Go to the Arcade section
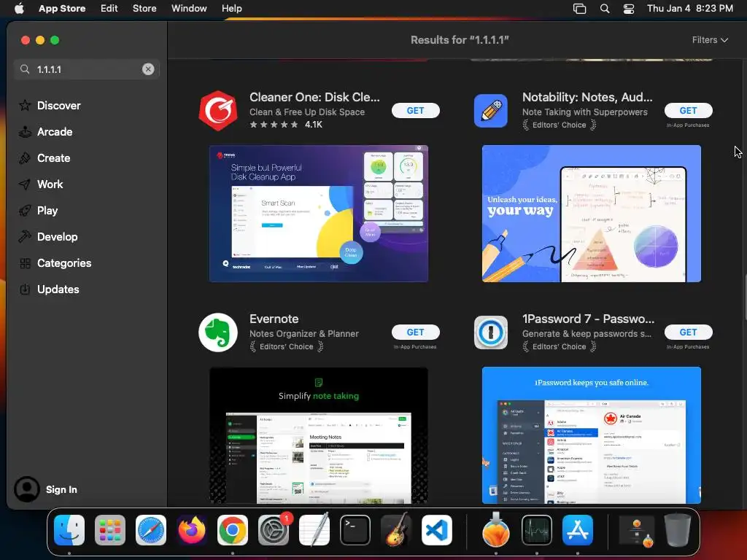This screenshot has height=560, width=747. tap(55, 131)
